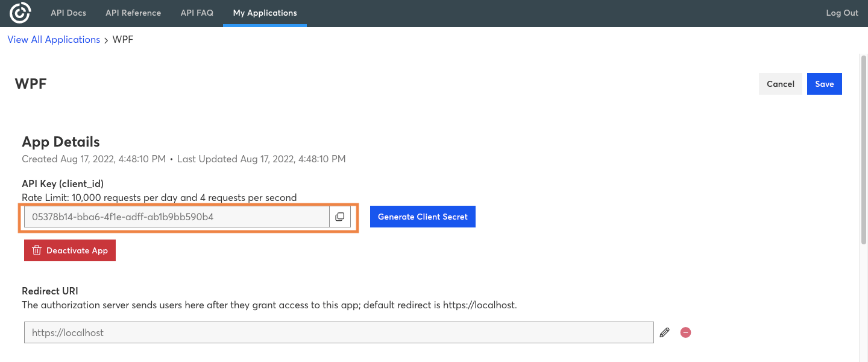Select the My Applications tab
The image size is (868, 362).
(x=265, y=13)
